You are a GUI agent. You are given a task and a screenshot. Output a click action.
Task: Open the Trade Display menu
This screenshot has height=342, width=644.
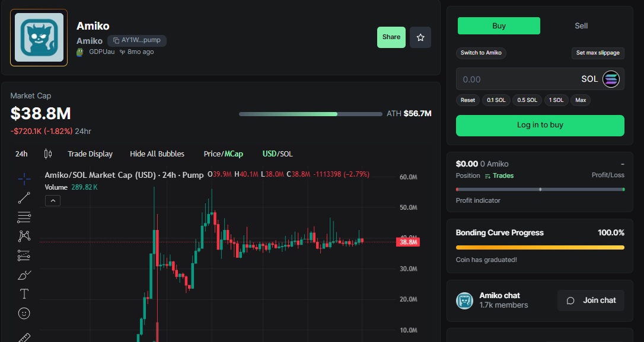90,154
